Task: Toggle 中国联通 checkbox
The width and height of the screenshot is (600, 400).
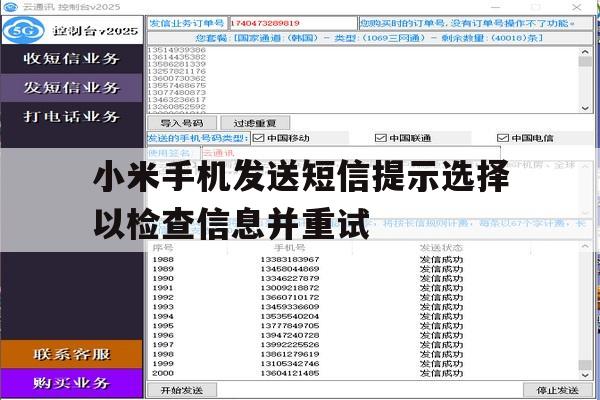Action: point(380,138)
